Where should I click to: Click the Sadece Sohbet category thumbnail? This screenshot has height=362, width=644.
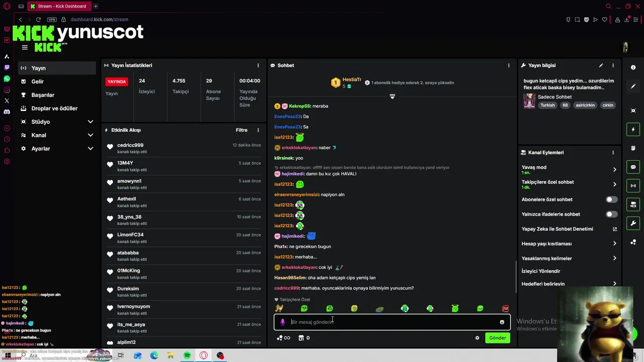coord(529,101)
